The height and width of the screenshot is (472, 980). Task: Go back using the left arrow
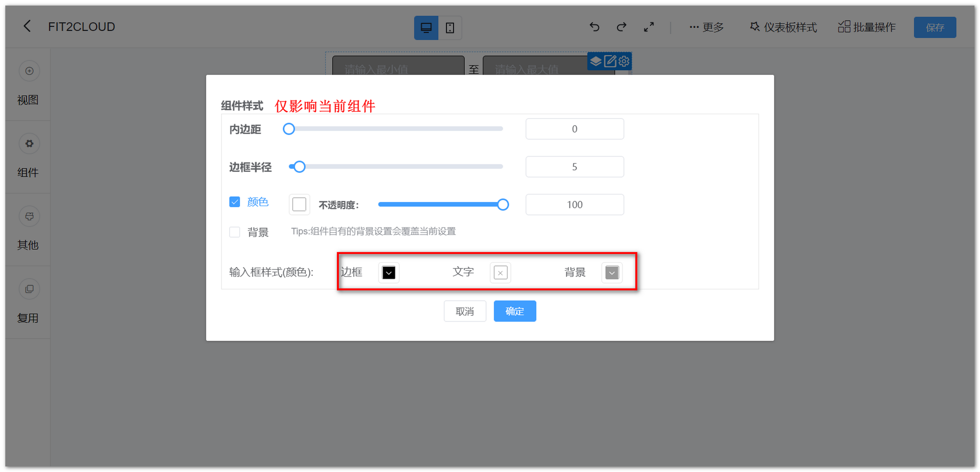coord(27,27)
